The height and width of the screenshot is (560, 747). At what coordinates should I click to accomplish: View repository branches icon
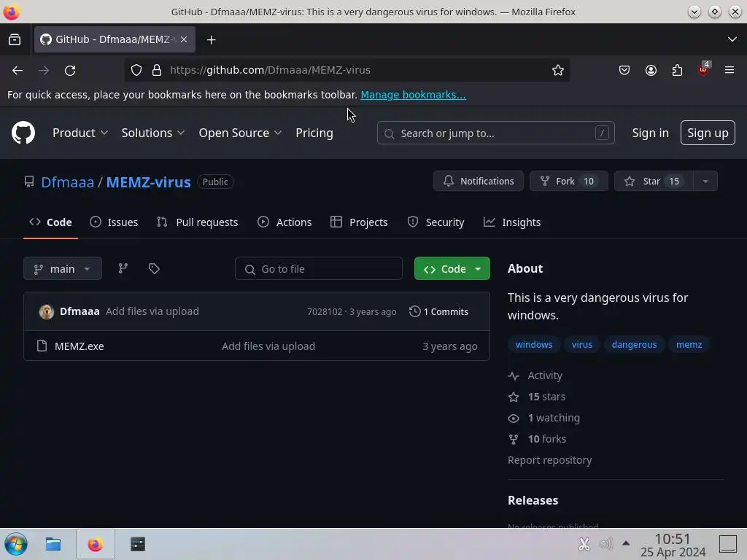point(123,268)
